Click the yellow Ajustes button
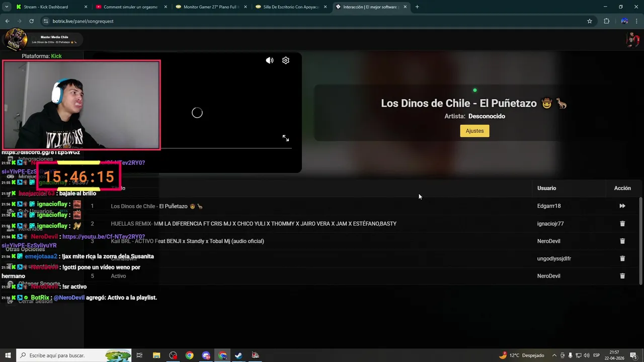Viewport: 644px width, 362px height. click(x=474, y=131)
